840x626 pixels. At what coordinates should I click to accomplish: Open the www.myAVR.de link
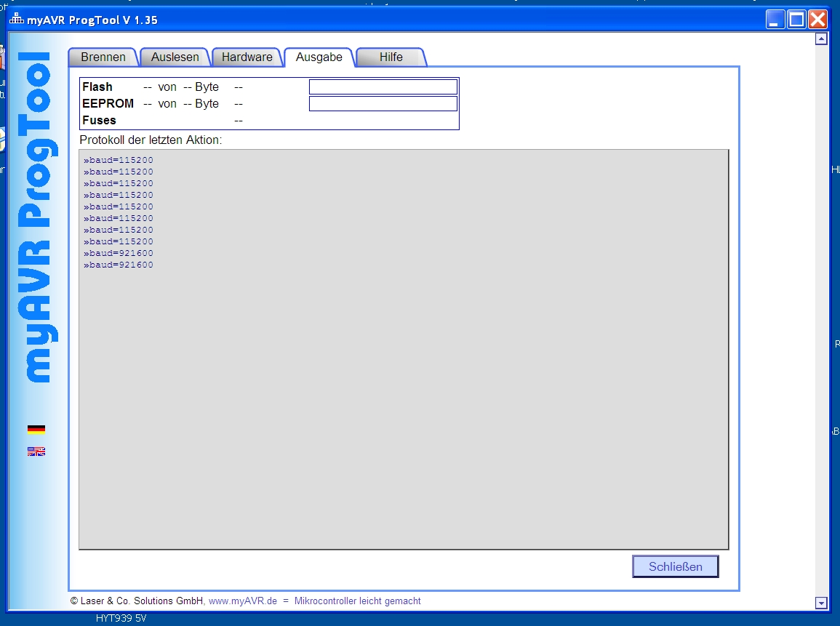point(243,601)
